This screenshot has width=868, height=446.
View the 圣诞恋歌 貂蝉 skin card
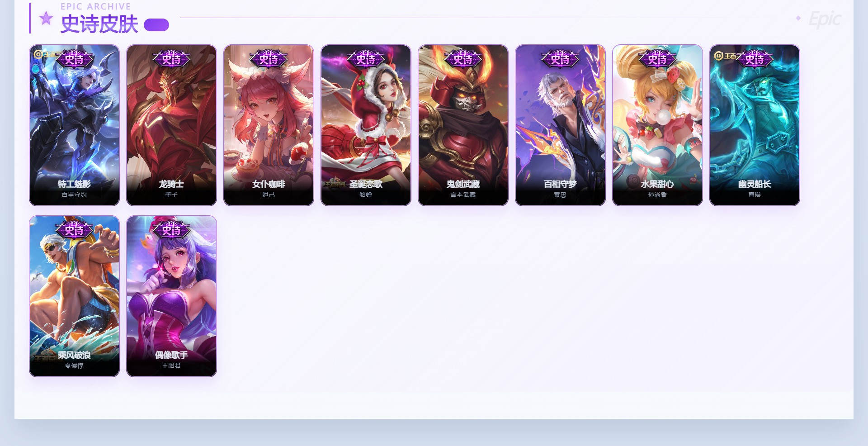tap(366, 125)
